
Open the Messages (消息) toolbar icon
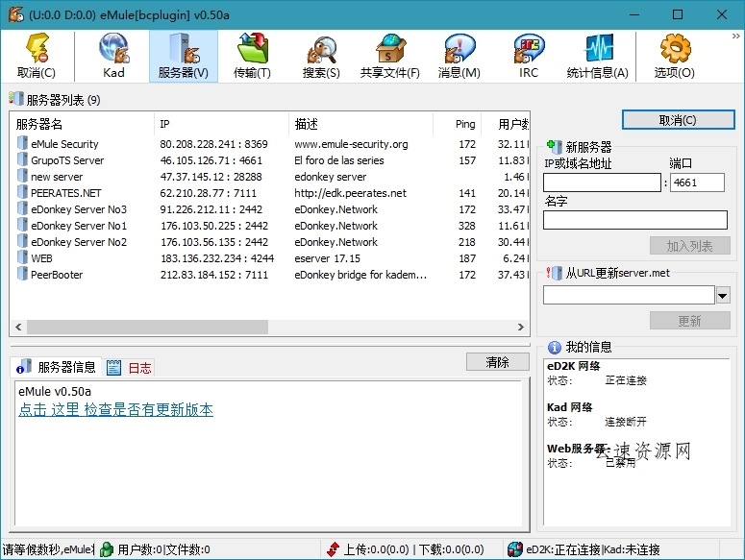(459, 48)
